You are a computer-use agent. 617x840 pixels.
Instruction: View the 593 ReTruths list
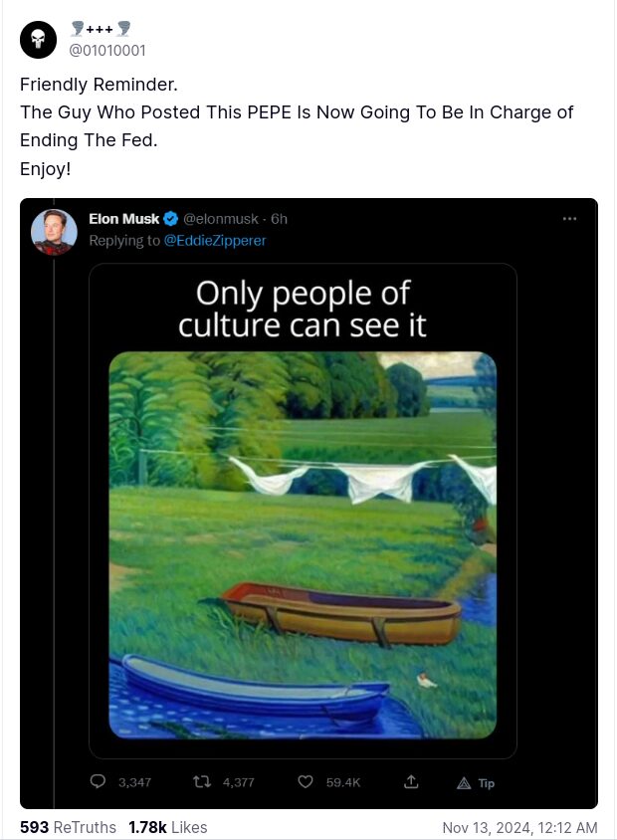tap(68, 827)
